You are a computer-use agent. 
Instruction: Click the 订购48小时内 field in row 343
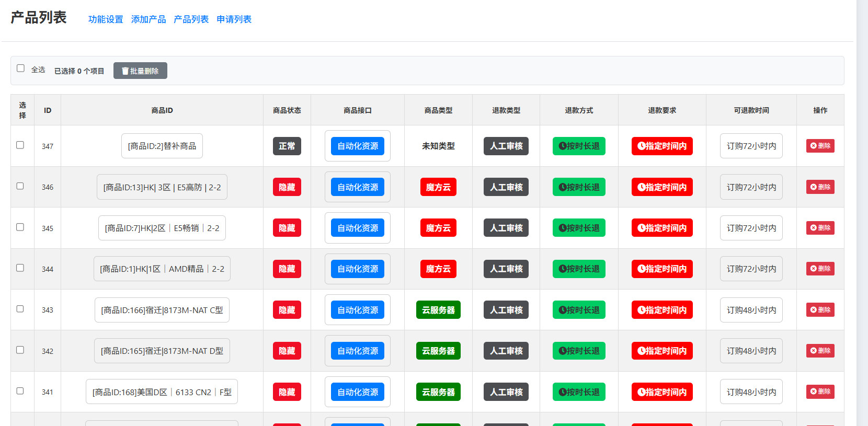[x=751, y=310]
